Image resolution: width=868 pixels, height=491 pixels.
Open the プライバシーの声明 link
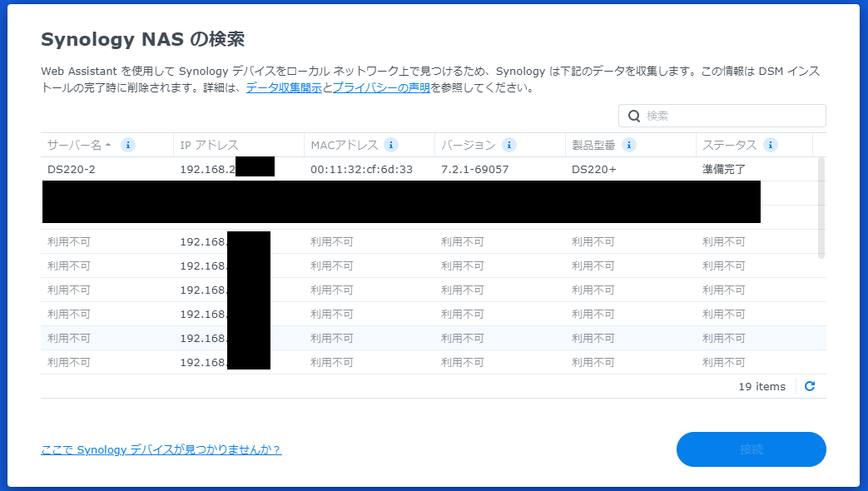[381, 87]
